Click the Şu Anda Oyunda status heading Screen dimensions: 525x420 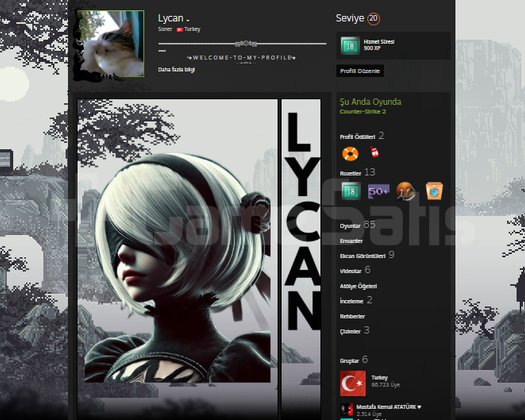pos(370,102)
